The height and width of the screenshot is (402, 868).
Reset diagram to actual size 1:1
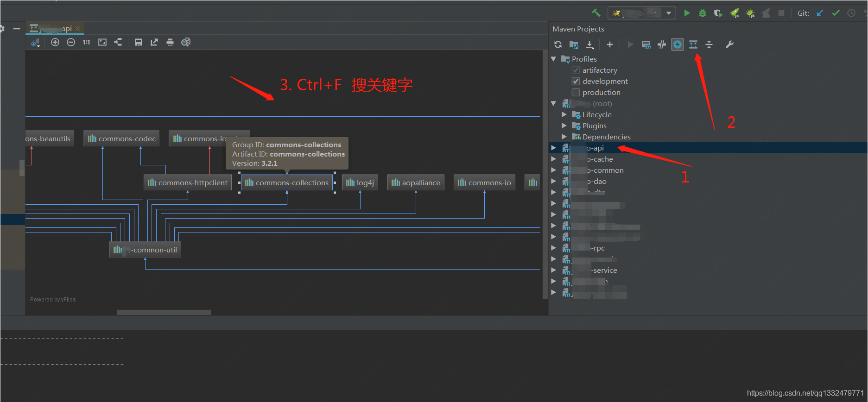point(86,42)
